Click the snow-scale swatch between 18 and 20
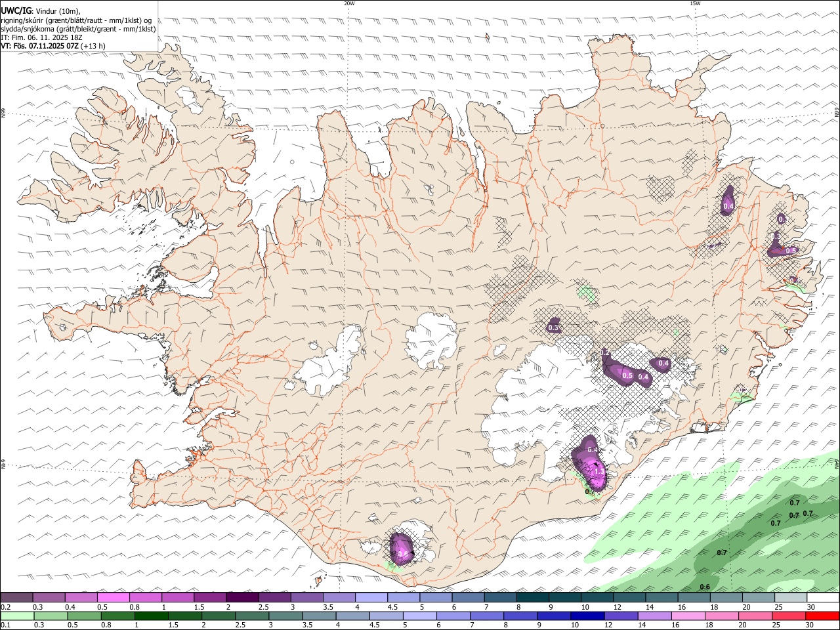 pyautogui.click(x=726, y=598)
